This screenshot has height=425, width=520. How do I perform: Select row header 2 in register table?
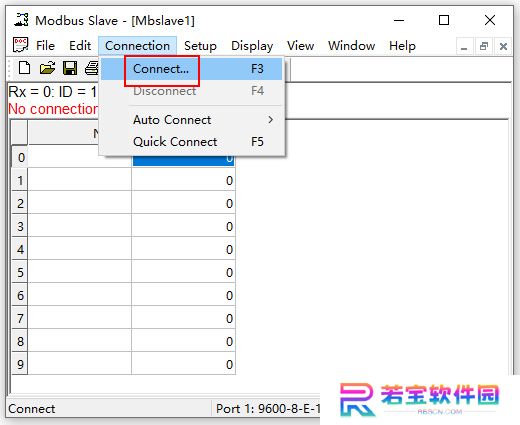pyautogui.click(x=20, y=203)
